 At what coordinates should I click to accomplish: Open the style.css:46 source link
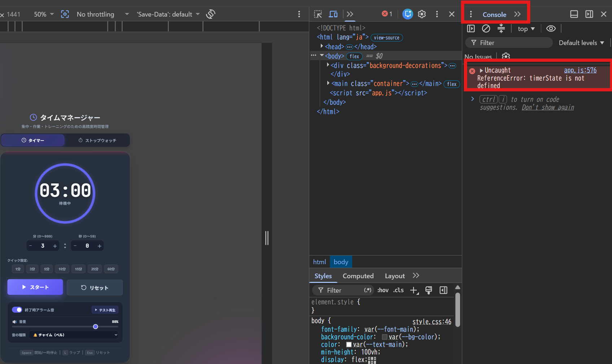[x=432, y=322]
